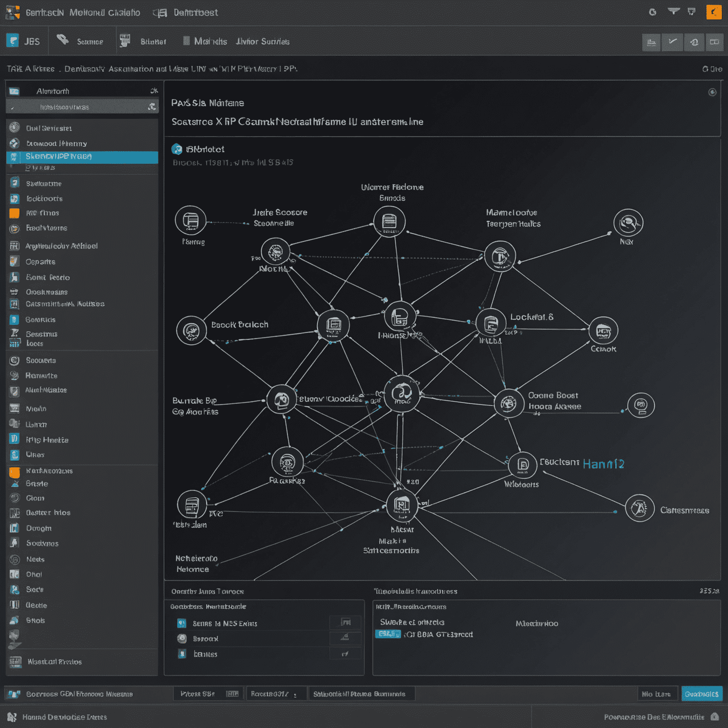
Task: Open the Roce186917 dropdown in status bar
Action: tap(276, 694)
